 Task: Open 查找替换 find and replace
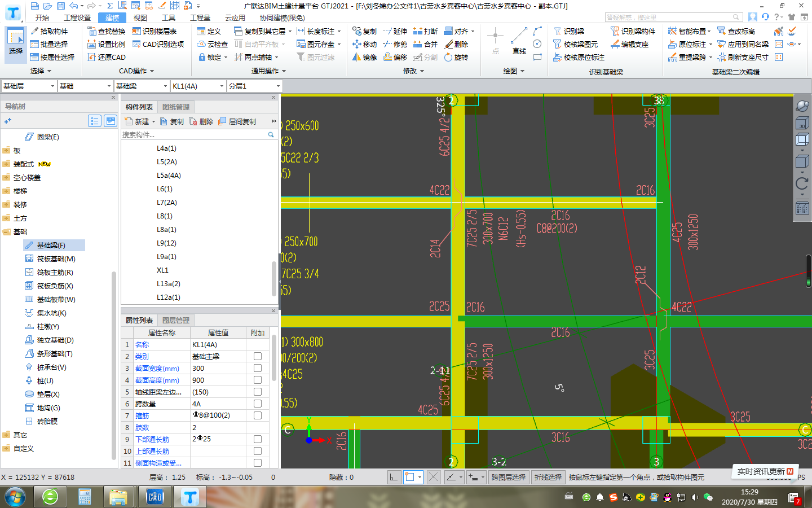pyautogui.click(x=106, y=31)
